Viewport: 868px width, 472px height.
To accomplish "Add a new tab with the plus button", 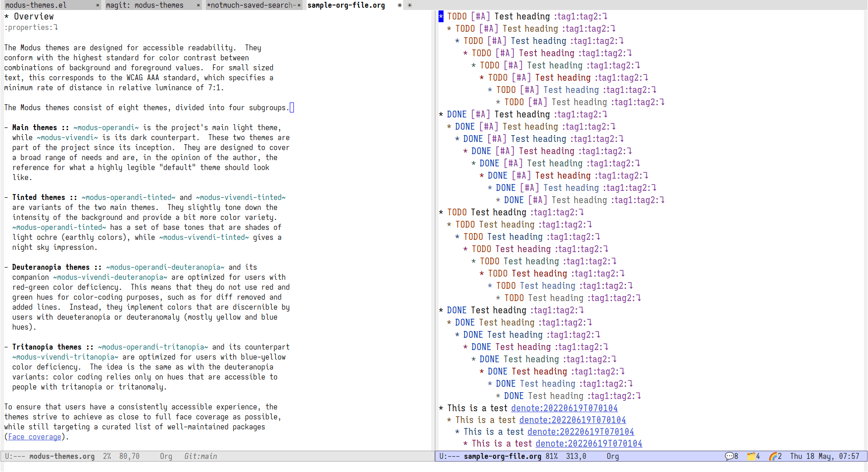I will coord(410,5).
